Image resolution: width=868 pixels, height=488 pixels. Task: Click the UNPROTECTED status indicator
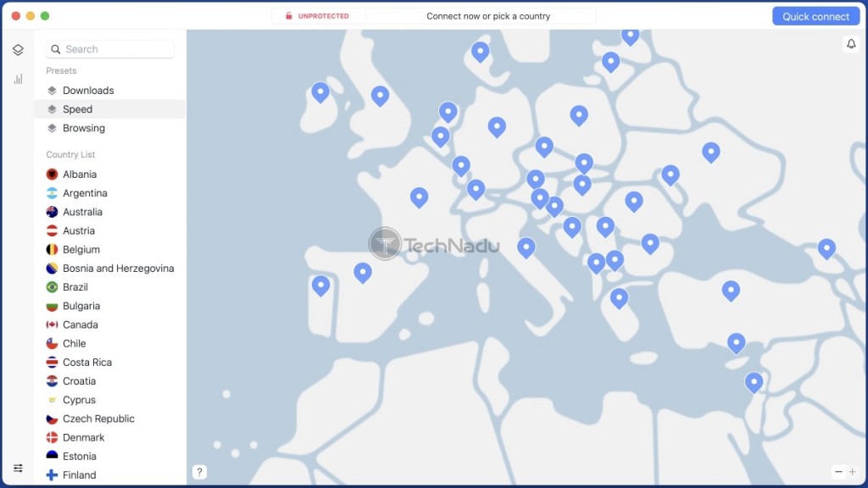(x=318, y=16)
